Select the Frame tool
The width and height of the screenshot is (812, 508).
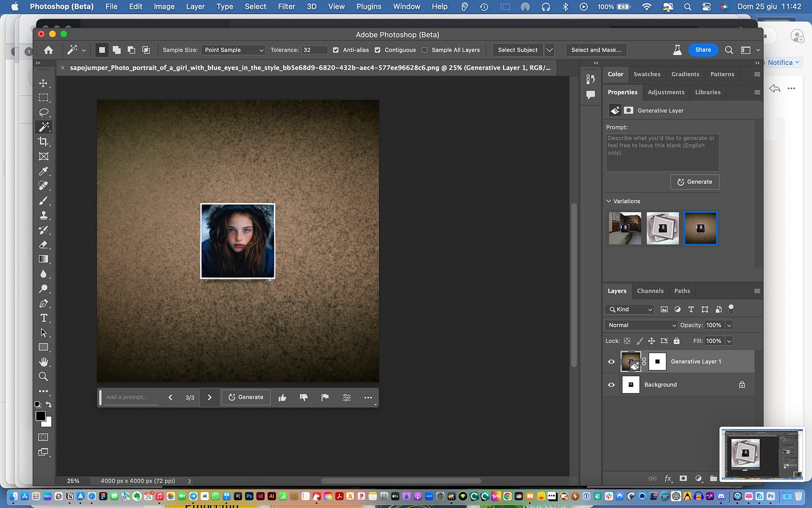point(43,156)
